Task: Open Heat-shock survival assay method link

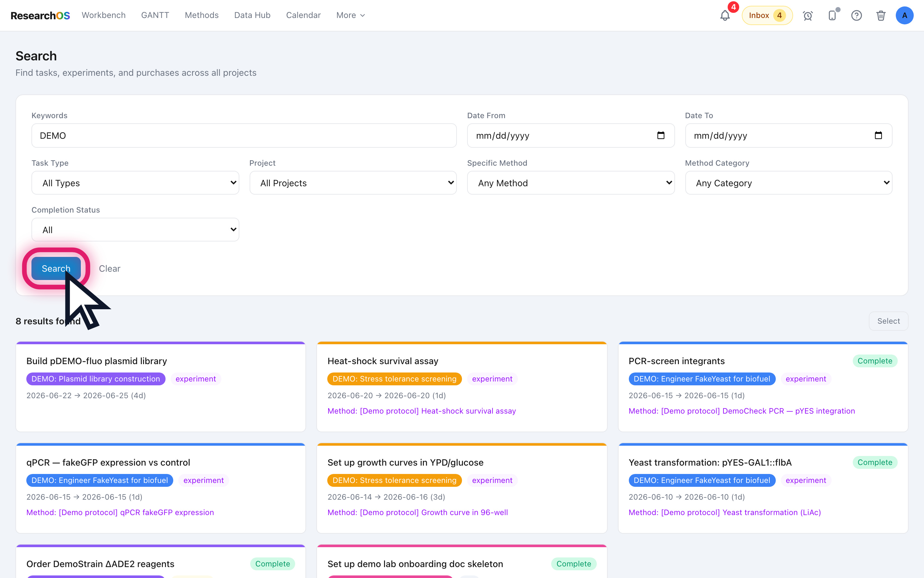Action: coord(422,411)
